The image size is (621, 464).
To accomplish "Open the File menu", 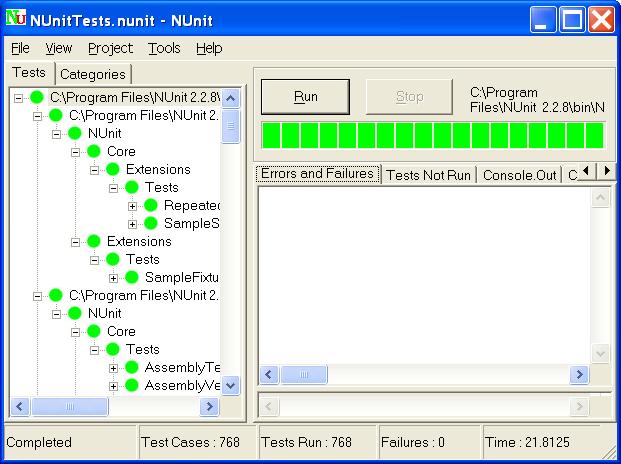I will coord(20,48).
